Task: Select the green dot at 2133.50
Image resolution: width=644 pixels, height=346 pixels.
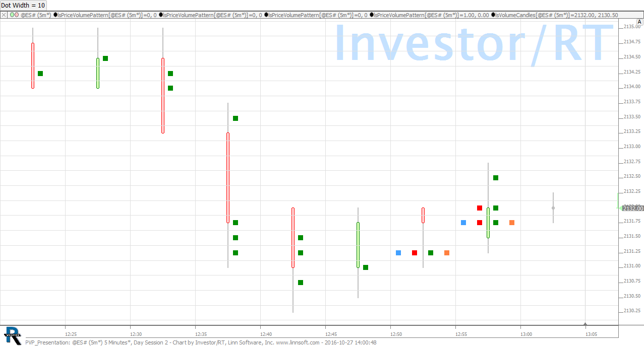Action: point(236,118)
